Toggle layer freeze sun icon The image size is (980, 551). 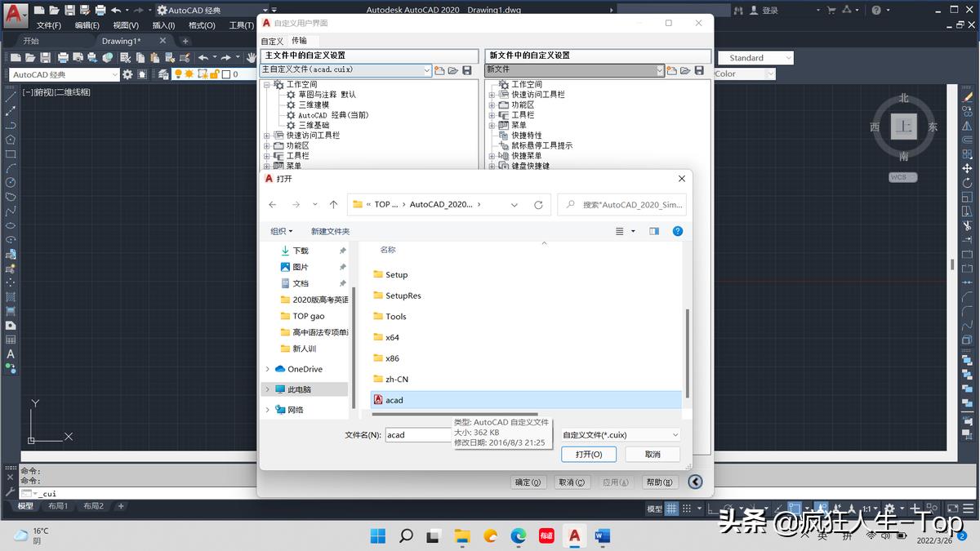tap(189, 74)
